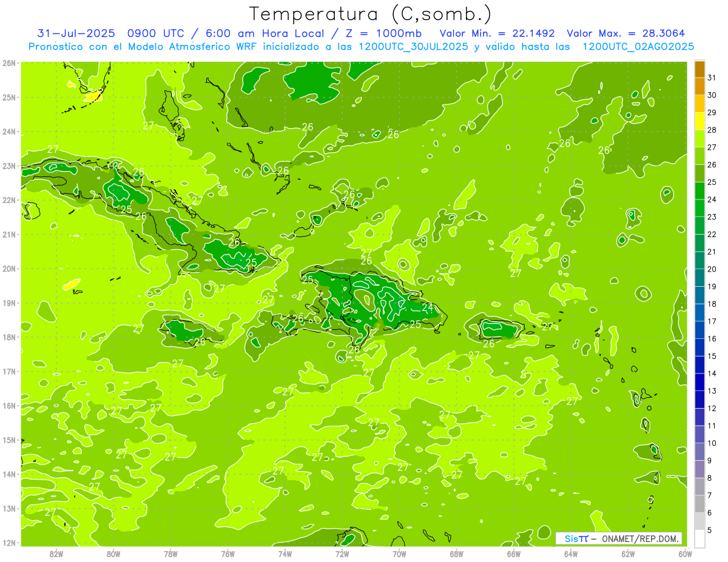Click the '12N' latitude axis label

tap(8, 543)
